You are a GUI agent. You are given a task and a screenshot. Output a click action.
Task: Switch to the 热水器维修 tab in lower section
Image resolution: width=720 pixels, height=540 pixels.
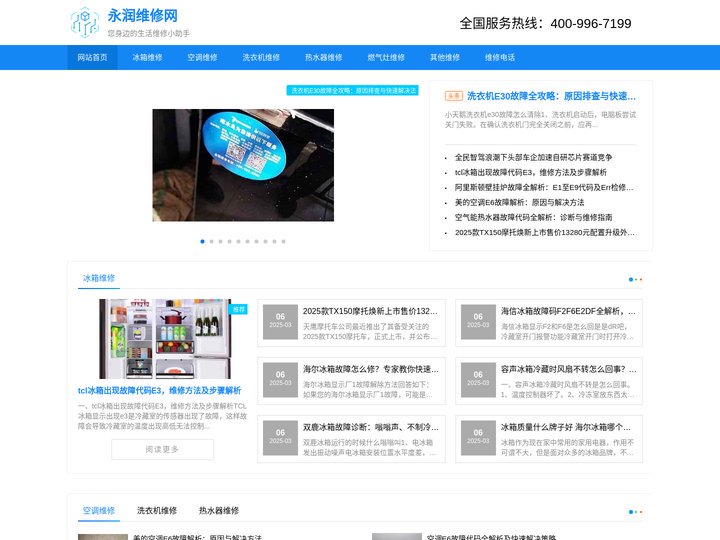pos(219,511)
